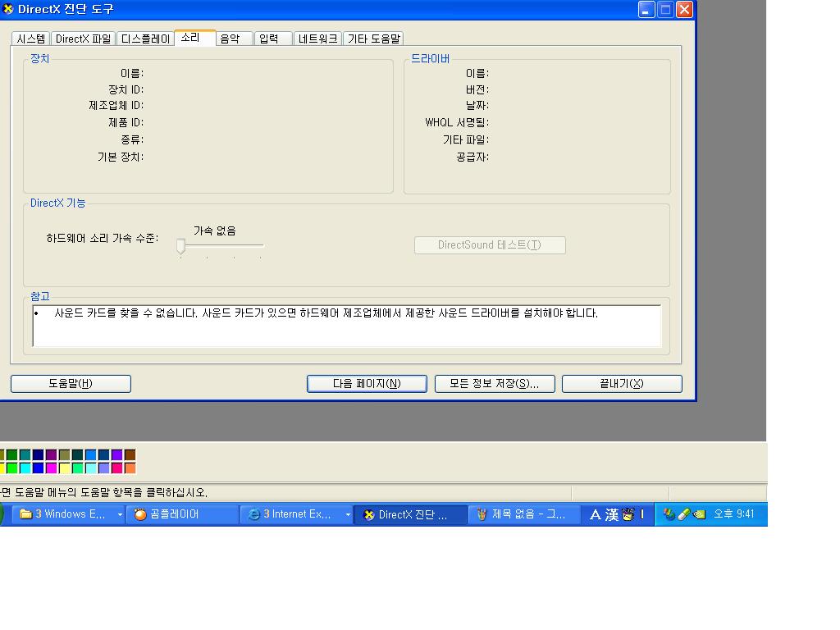Choose the pale yellow swatch in Paint palette
840x630 pixels.
point(64,468)
